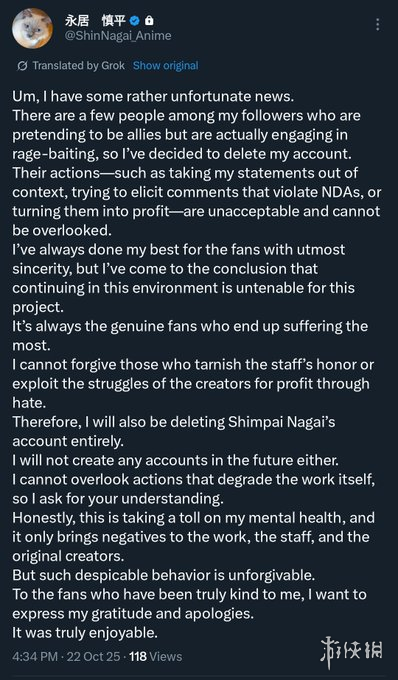Click the 4:34 PM timestamp

click(x=35, y=656)
